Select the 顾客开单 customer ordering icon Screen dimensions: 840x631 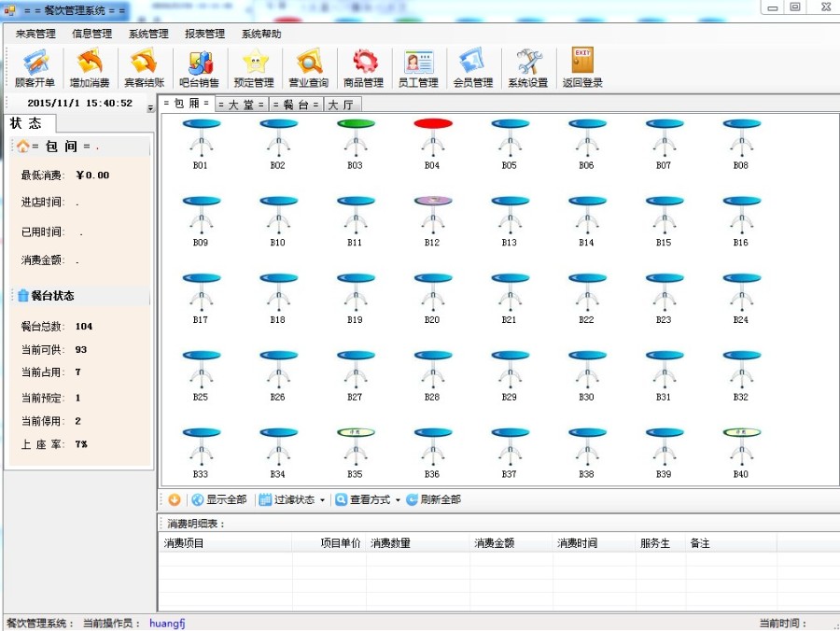34,67
